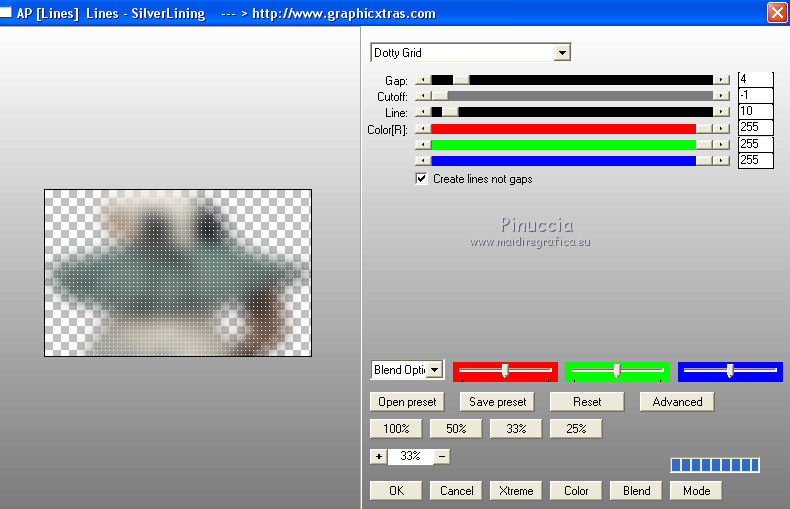Click the Cutoff slider left arrow
Viewport: 790px width, 509px height.
(x=423, y=96)
